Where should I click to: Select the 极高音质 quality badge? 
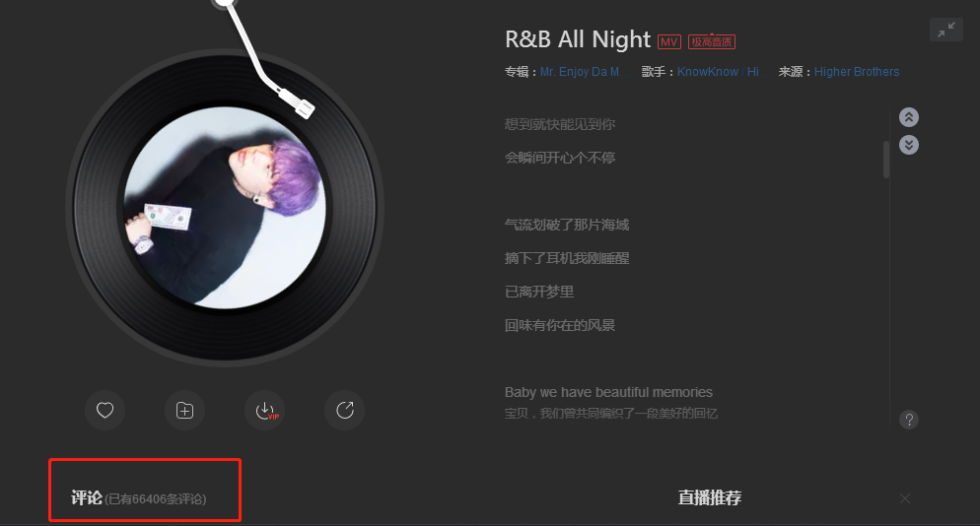[x=712, y=41]
